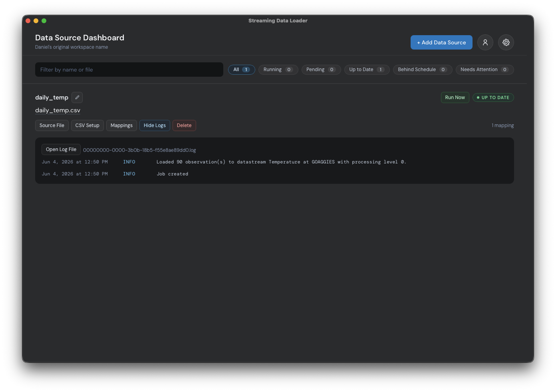The width and height of the screenshot is (556, 392).
Task: Click the 'Job created' log entry
Action: [173, 174]
